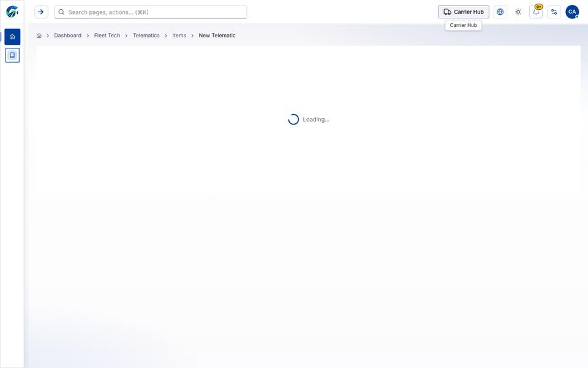Image resolution: width=588 pixels, height=368 pixels.
Task: Go to the home breadcrumb icon
Action: (x=39, y=36)
